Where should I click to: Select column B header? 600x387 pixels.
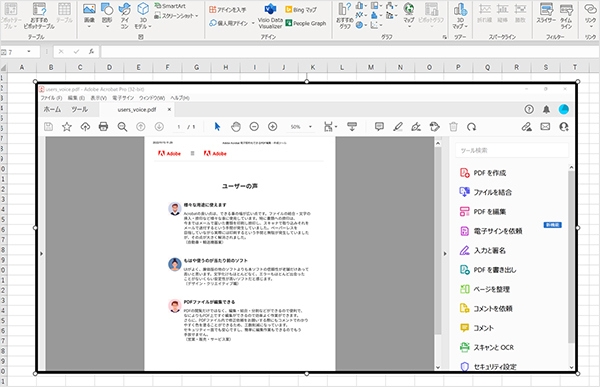coord(51,67)
